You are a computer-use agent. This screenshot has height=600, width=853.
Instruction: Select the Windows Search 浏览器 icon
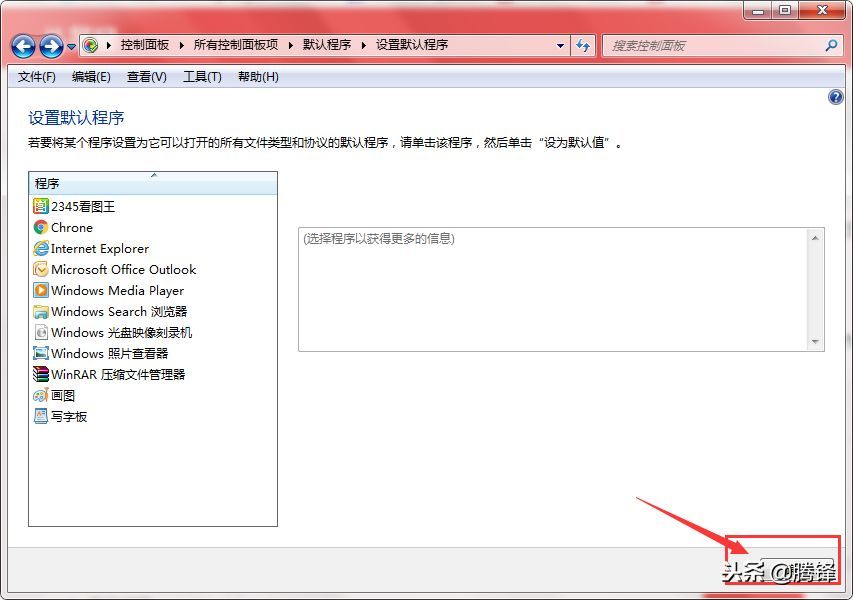point(41,312)
